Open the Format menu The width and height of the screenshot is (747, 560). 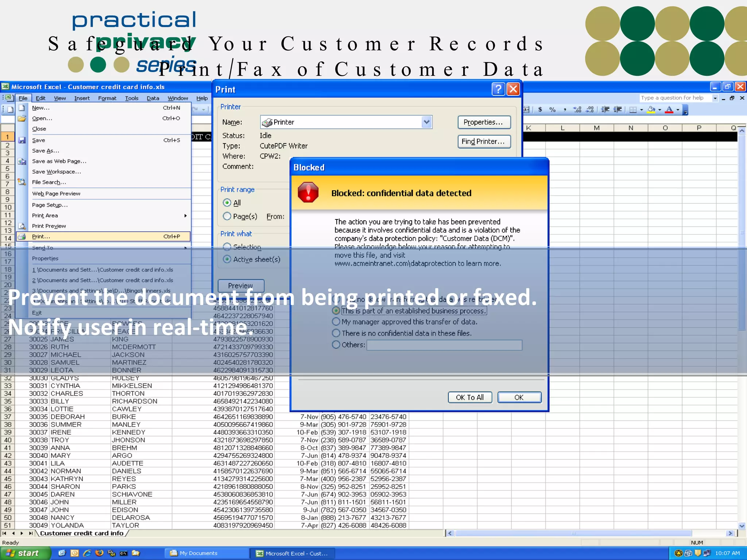107,98
